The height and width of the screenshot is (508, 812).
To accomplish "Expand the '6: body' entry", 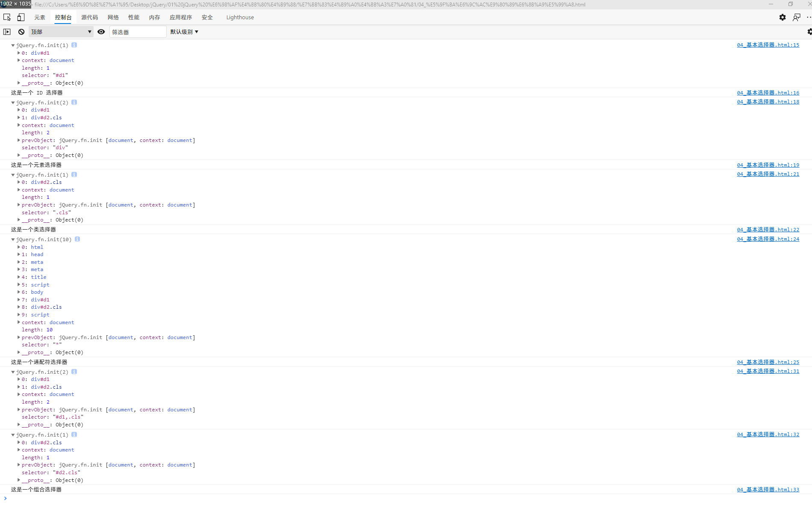I will [18, 292].
